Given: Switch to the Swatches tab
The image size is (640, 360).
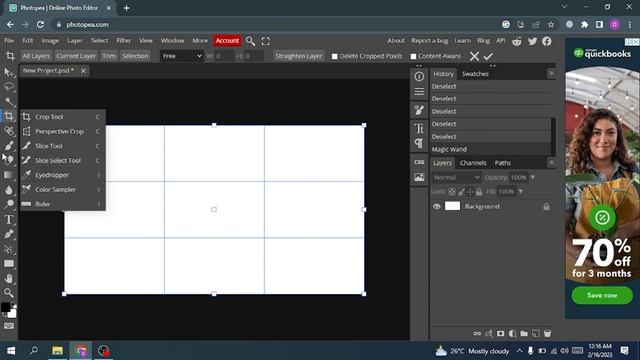Looking at the screenshot, I should [475, 74].
